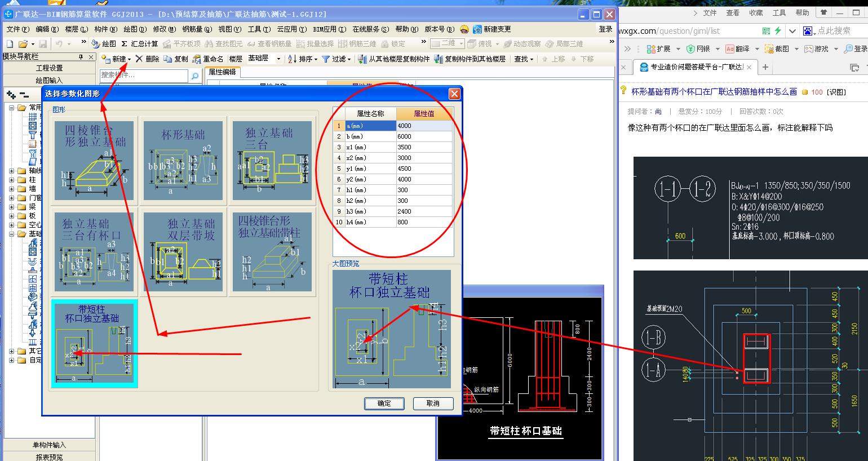Open browser 收藏 menu
The width and height of the screenshot is (868, 461).
point(756,12)
